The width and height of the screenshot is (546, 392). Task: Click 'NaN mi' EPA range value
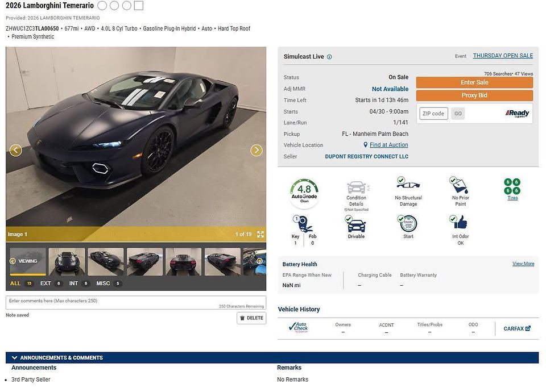pos(291,285)
